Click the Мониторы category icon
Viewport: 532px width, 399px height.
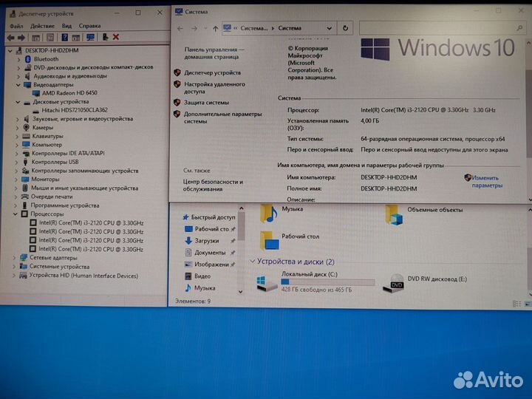25,179
